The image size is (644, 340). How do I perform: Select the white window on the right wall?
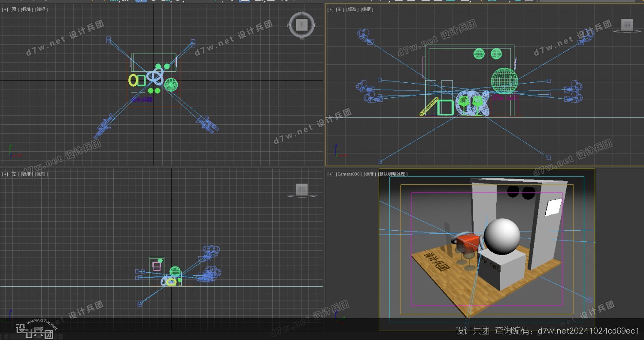(x=553, y=207)
